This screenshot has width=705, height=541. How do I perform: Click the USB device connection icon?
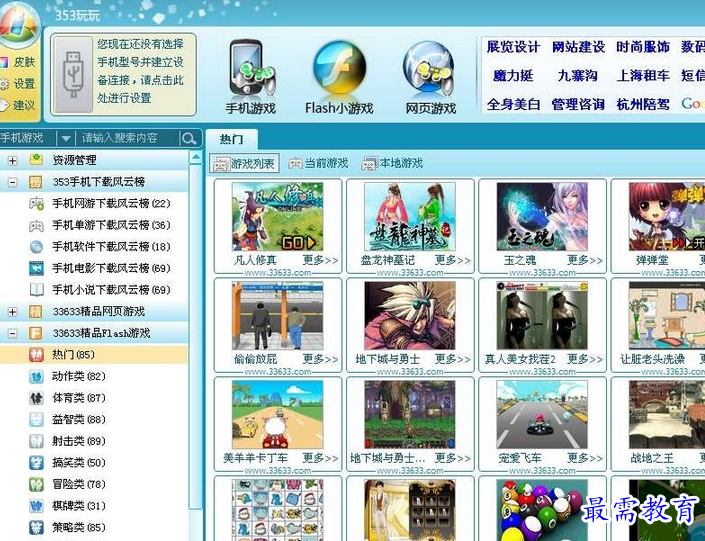point(73,74)
